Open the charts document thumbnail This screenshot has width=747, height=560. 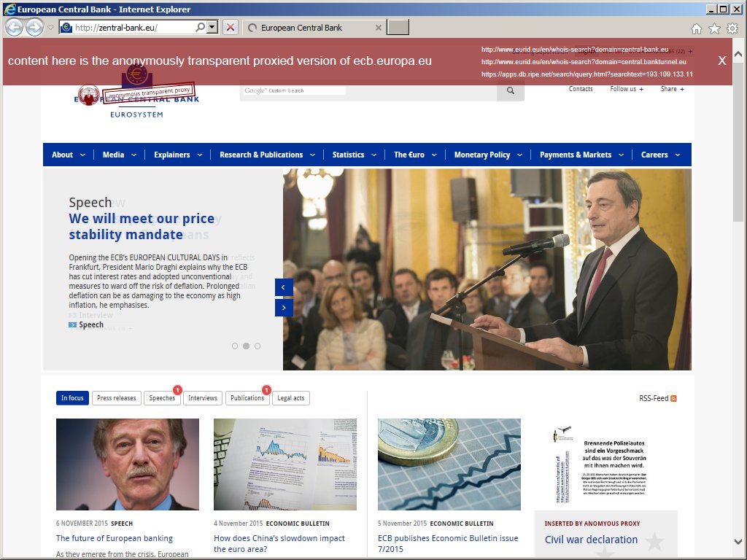click(285, 464)
